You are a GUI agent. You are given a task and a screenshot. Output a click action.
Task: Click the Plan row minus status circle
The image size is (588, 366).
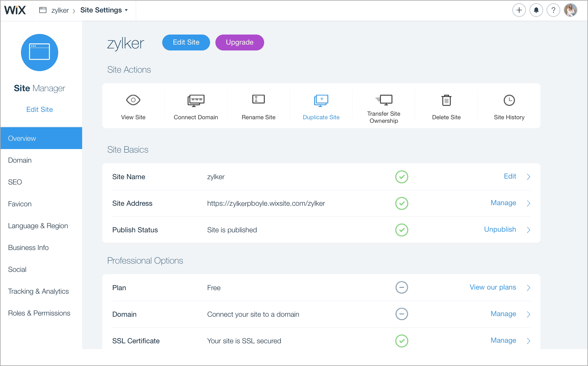pyautogui.click(x=402, y=287)
